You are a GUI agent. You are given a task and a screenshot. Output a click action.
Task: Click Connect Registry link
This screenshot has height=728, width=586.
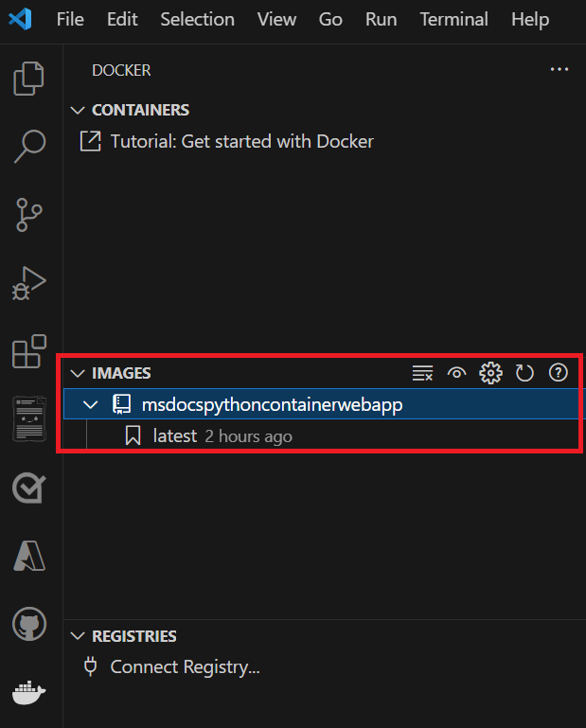pyautogui.click(x=185, y=666)
